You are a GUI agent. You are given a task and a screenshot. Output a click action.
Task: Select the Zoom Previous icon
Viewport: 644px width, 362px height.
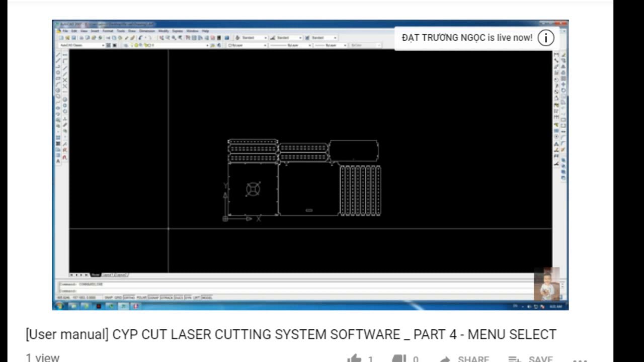[x=180, y=38]
